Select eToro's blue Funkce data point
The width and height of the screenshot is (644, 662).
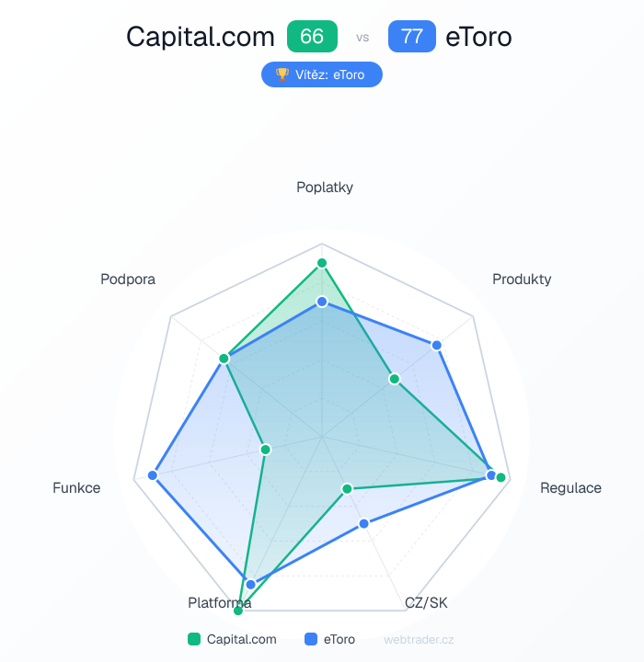click(x=153, y=475)
